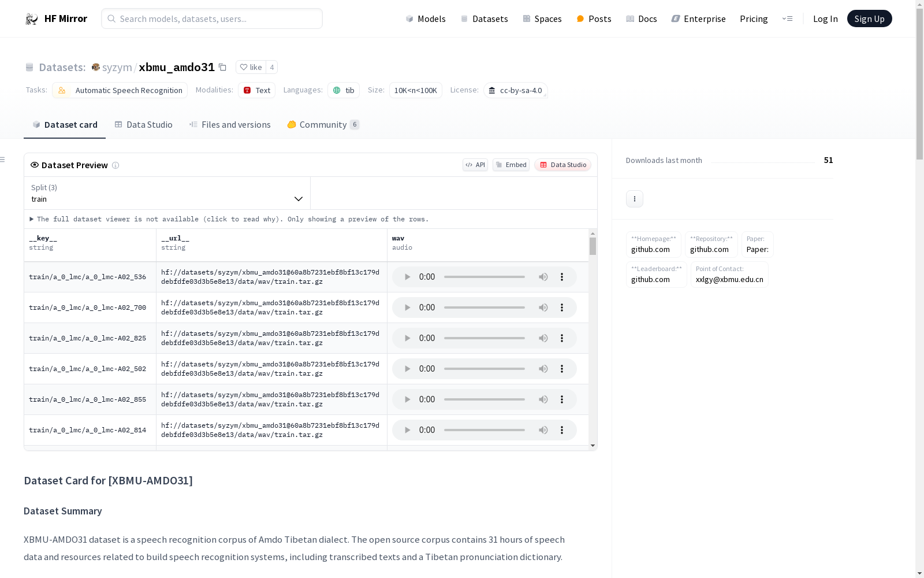Seek the audio slider in row A02_855
The width and height of the screenshot is (924, 578).
[x=485, y=399]
